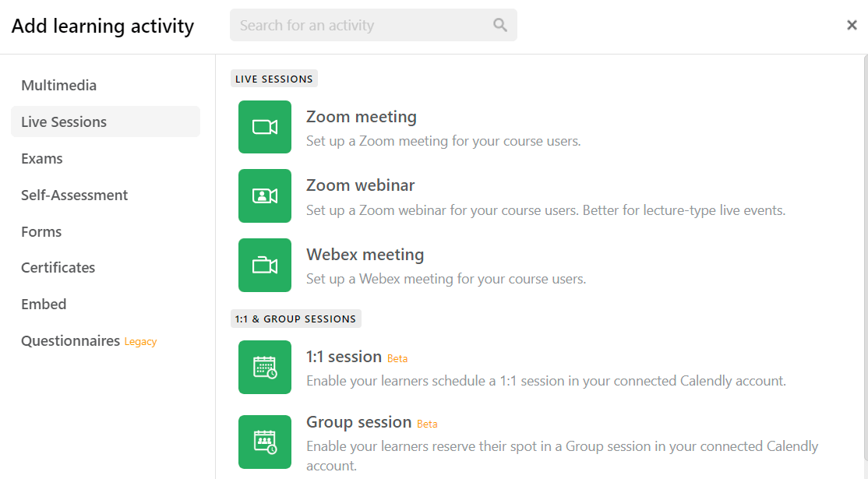Click the Zoom meeting camera icon
The image size is (868, 479).
point(265,127)
